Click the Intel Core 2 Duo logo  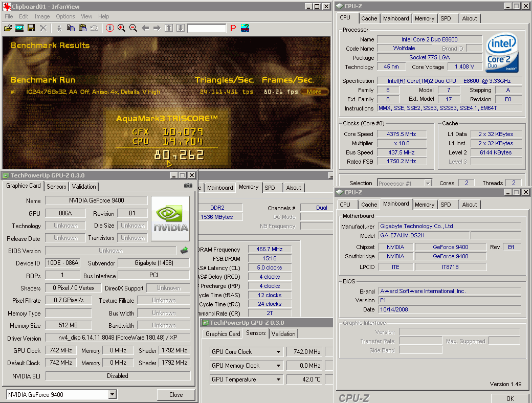(x=502, y=53)
